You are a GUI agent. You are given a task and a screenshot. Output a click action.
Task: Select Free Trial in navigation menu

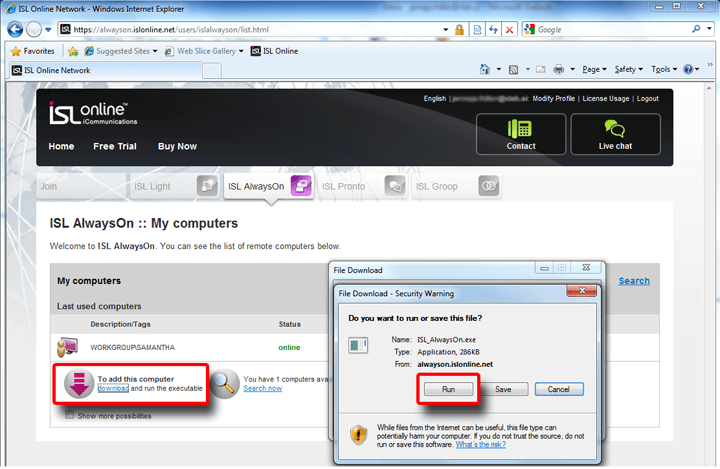tap(115, 146)
